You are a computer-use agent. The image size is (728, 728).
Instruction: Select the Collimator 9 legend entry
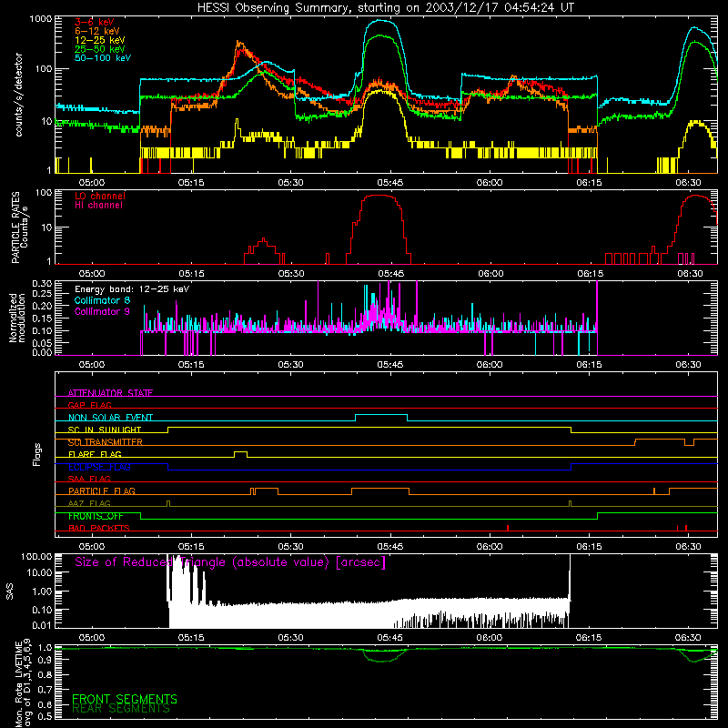coord(102,311)
